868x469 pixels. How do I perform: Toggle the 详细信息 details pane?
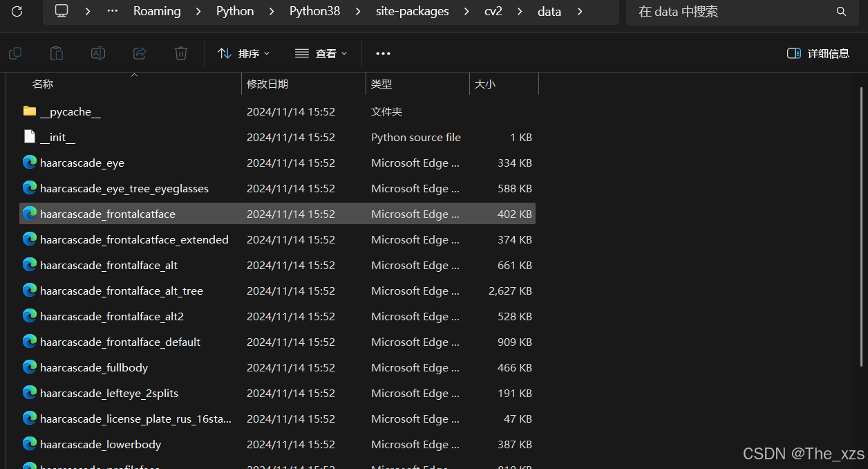(818, 53)
